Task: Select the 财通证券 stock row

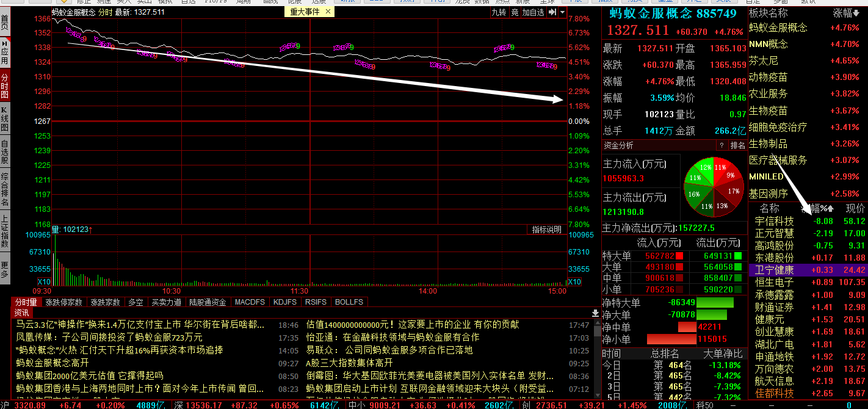Action: pos(808,307)
